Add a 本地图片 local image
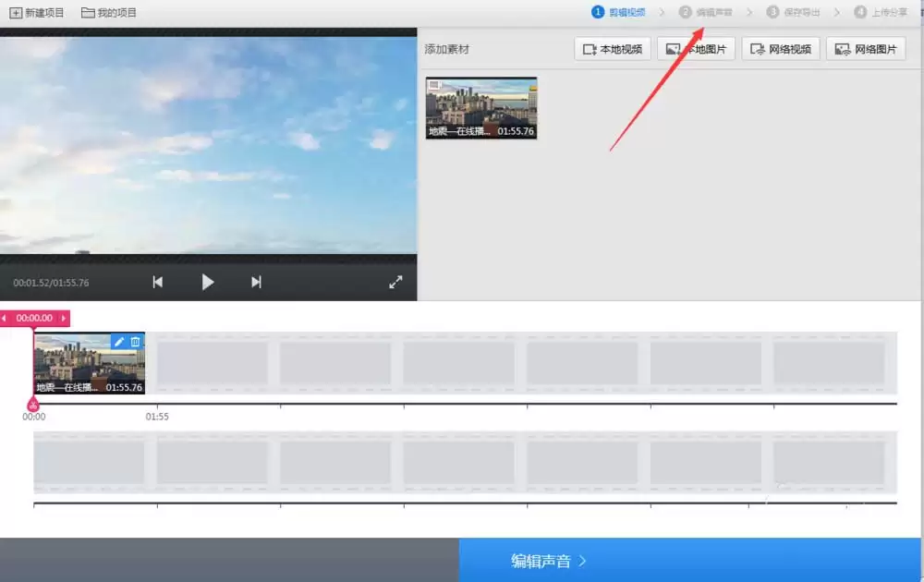This screenshot has width=924, height=582. tap(696, 49)
